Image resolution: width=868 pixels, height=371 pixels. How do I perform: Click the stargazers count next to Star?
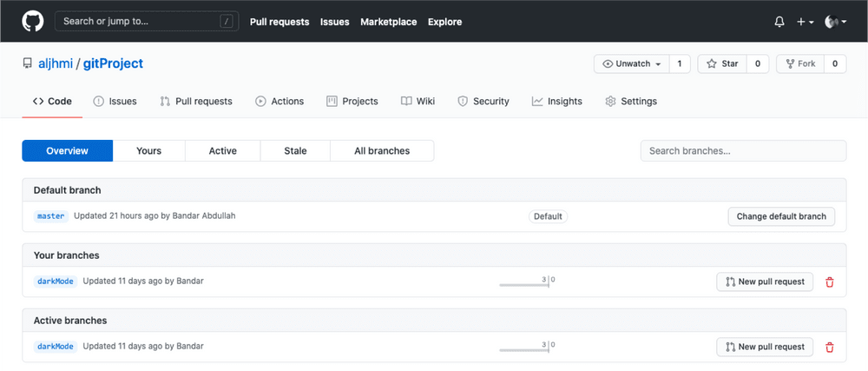(758, 63)
